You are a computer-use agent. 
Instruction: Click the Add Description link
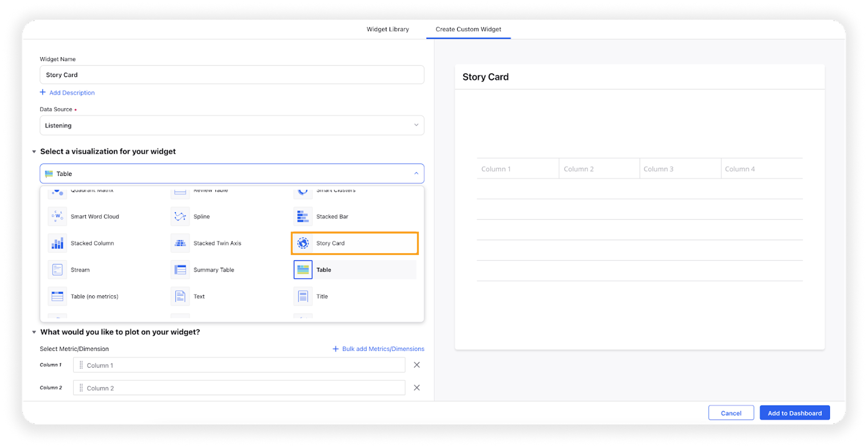coord(72,92)
